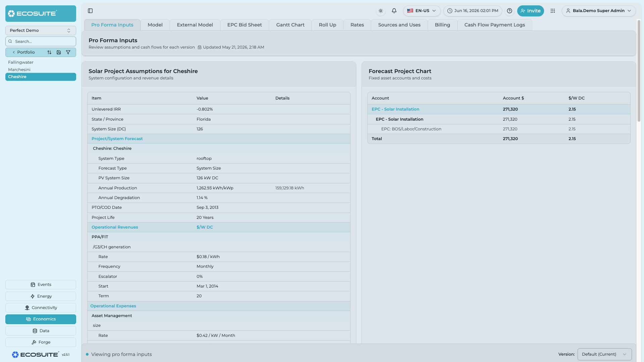This screenshot has width=644, height=362.
Task: Click the save icon in sidebar
Action: pos(59,52)
